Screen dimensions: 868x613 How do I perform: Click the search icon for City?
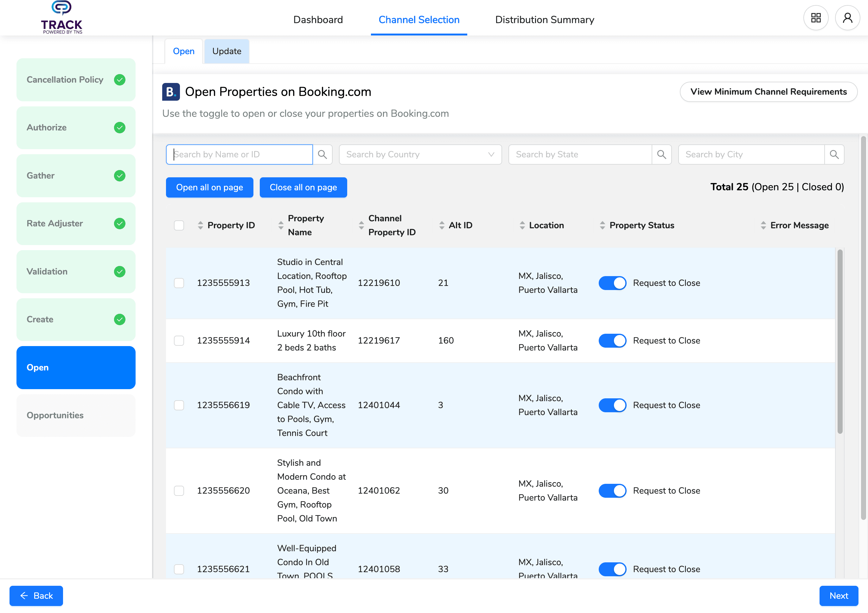834,155
